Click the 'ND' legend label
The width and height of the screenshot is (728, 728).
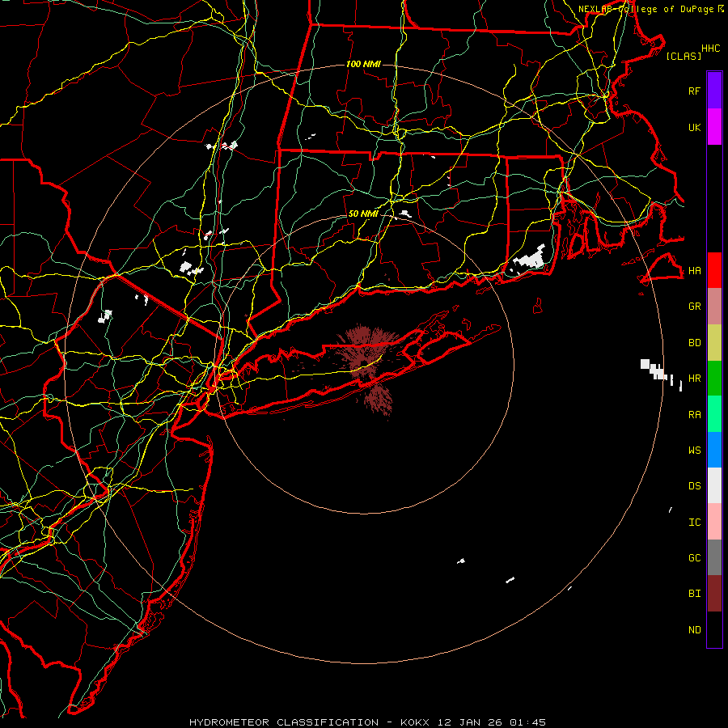point(695,630)
